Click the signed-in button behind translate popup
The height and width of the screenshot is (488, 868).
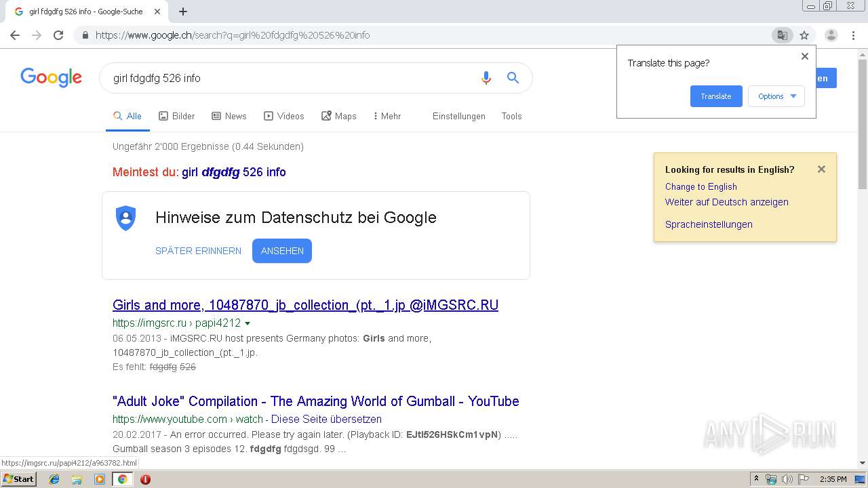point(827,78)
